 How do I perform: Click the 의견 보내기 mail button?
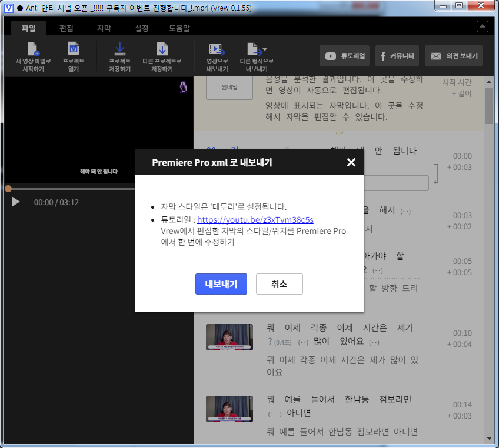(454, 56)
